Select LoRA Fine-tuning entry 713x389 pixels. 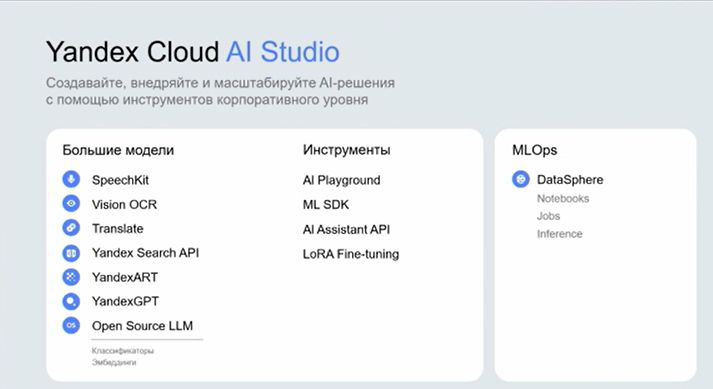pos(351,254)
